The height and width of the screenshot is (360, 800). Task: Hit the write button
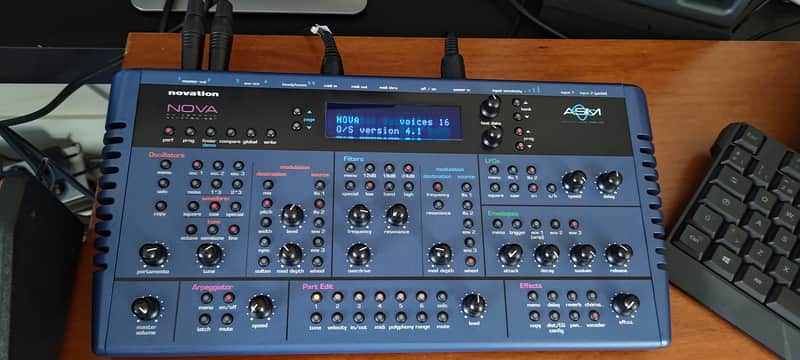(270, 134)
